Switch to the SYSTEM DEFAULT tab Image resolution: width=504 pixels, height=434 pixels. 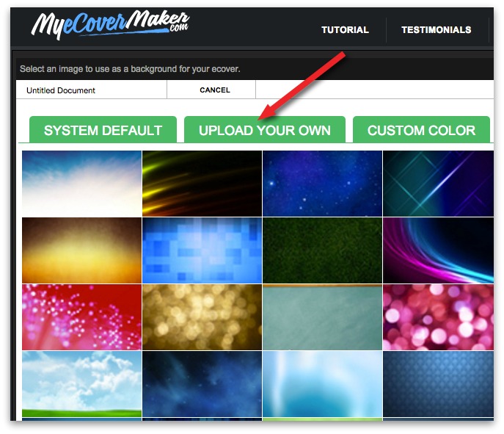click(103, 130)
